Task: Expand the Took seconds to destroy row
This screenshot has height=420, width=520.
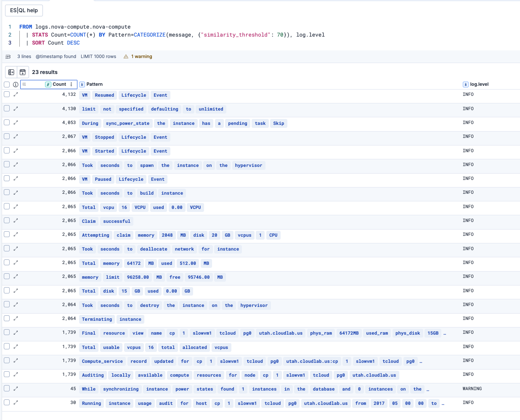Action: tap(16, 304)
